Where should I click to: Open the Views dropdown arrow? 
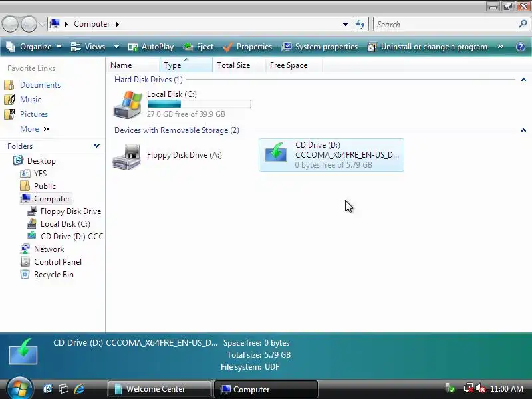(x=116, y=47)
